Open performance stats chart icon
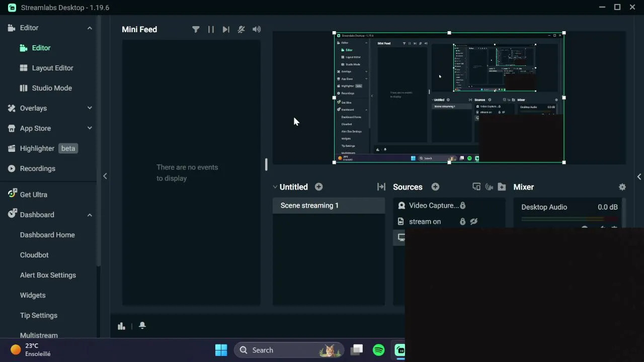 click(121, 326)
